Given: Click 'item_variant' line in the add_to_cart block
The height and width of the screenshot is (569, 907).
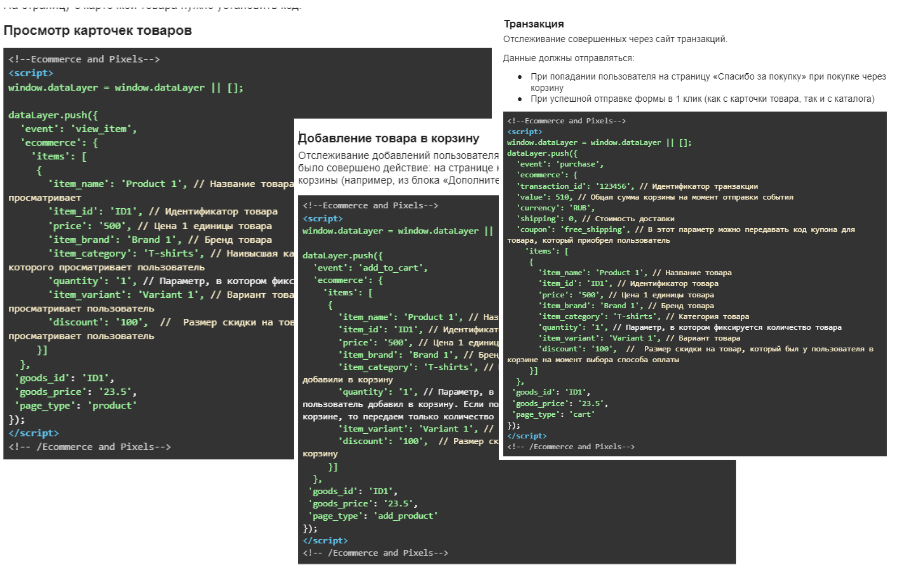Looking at the screenshot, I should point(418,429).
